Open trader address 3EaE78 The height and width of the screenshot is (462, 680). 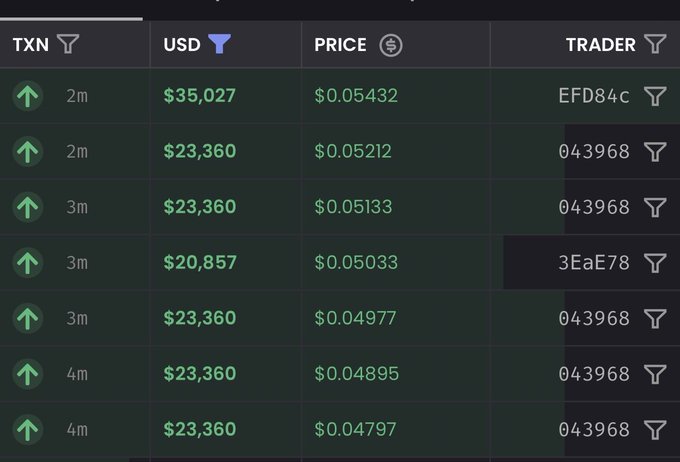coord(594,262)
